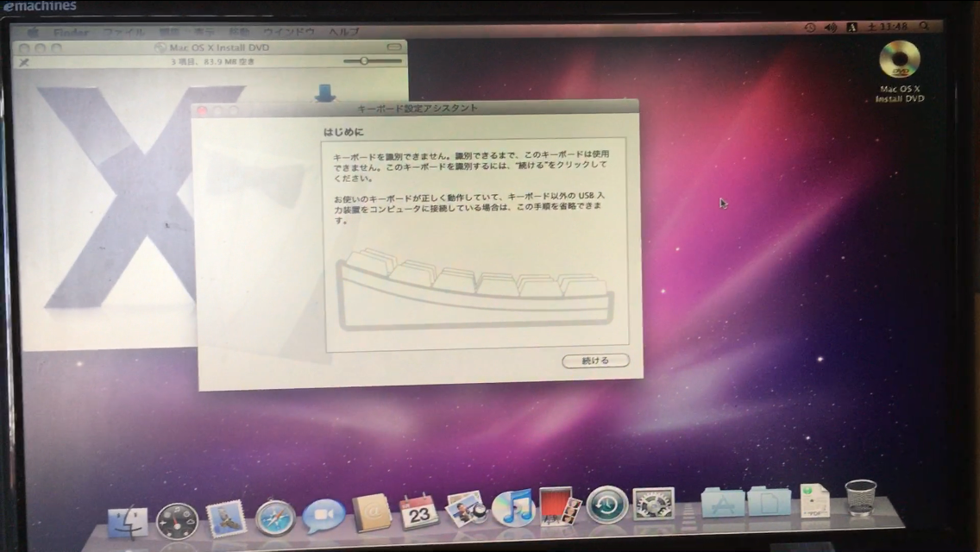This screenshot has width=980, height=552.
Task: Close the keyboard setup assistant window
Action: click(x=202, y=110)
